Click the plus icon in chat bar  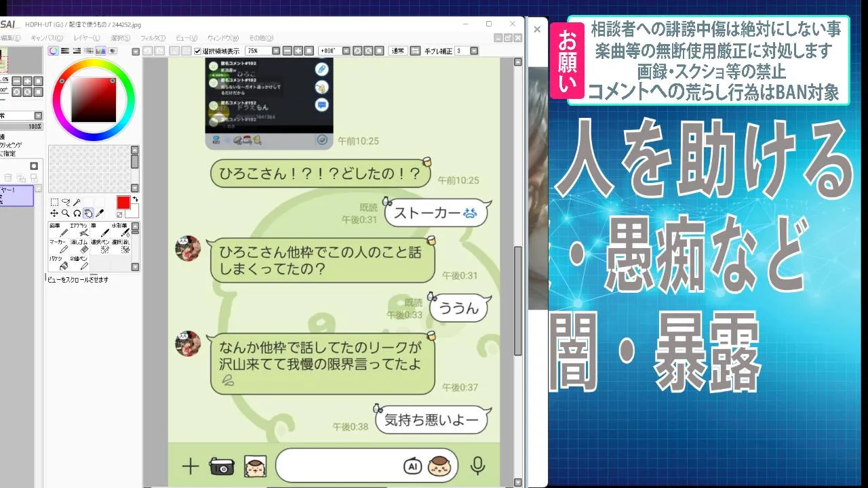191,466
